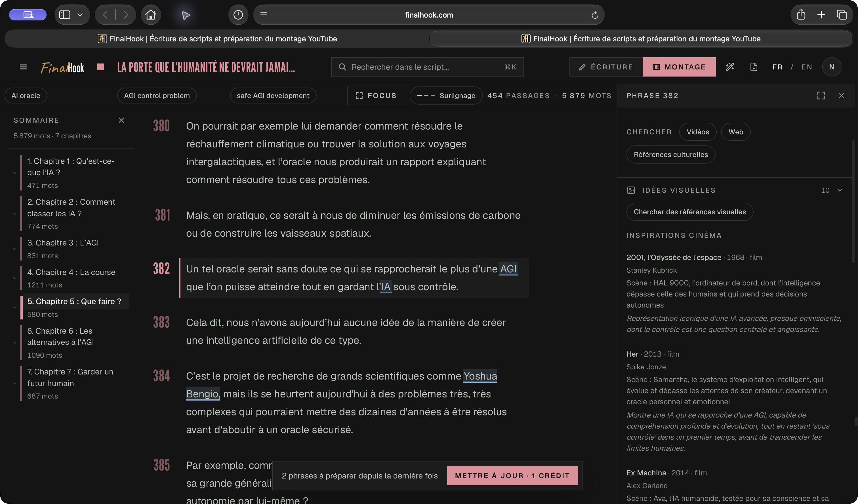
Task: Switch to Montage mode
Action: coord(679,67)
